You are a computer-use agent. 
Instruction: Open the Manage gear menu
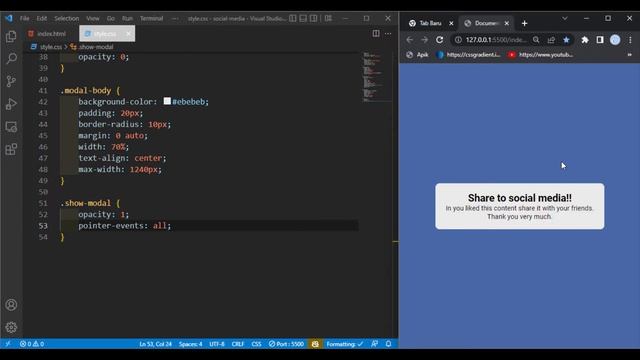tap(11, 327)
